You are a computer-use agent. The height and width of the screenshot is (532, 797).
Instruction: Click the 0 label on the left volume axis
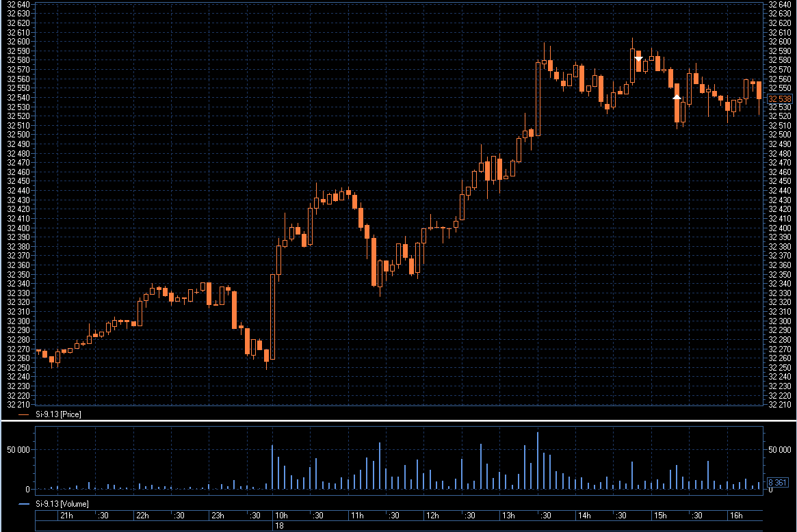27,490
